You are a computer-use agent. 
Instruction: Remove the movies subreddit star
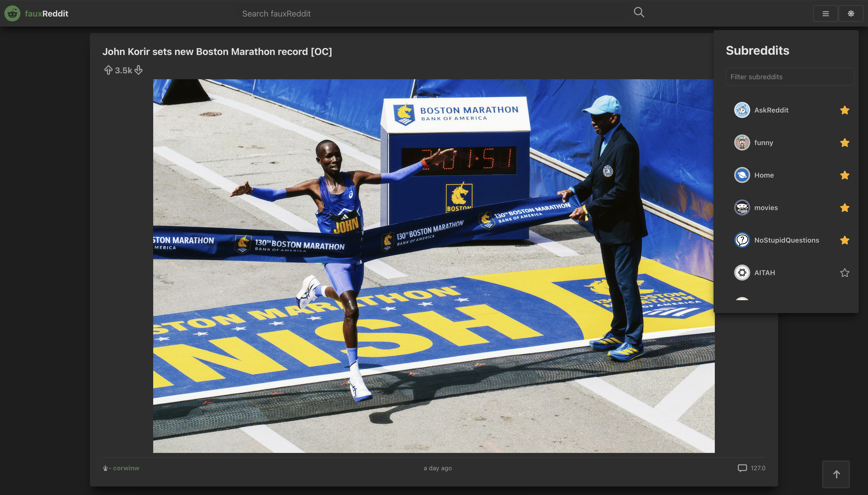[x=844, y=208]
